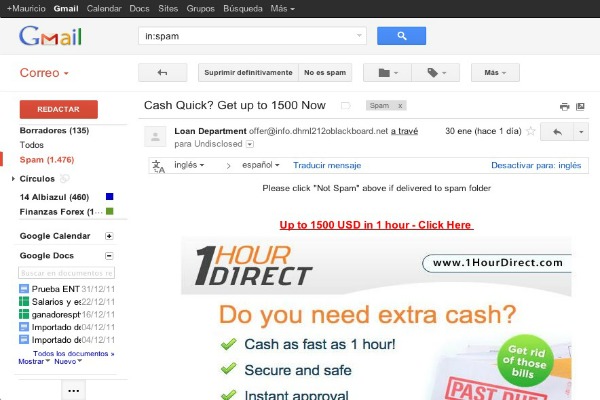
Task: Print the email using printer icon
Action: click(x=565, y=106)
